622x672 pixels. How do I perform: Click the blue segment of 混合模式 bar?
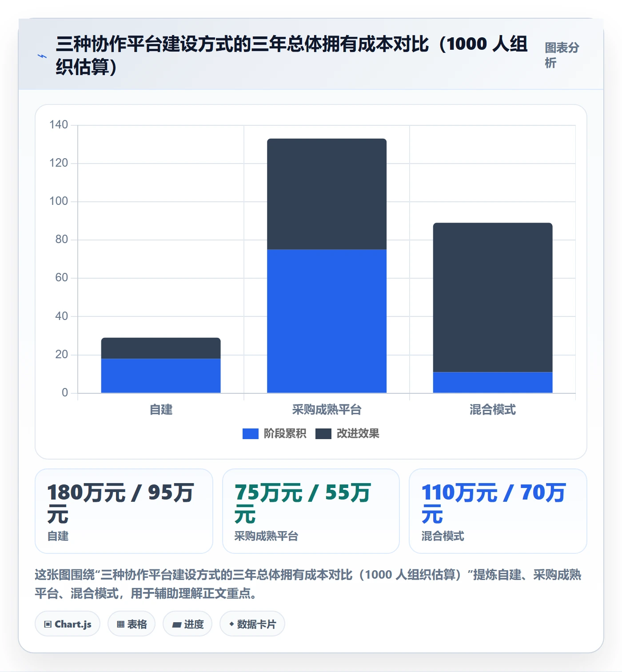493,382
